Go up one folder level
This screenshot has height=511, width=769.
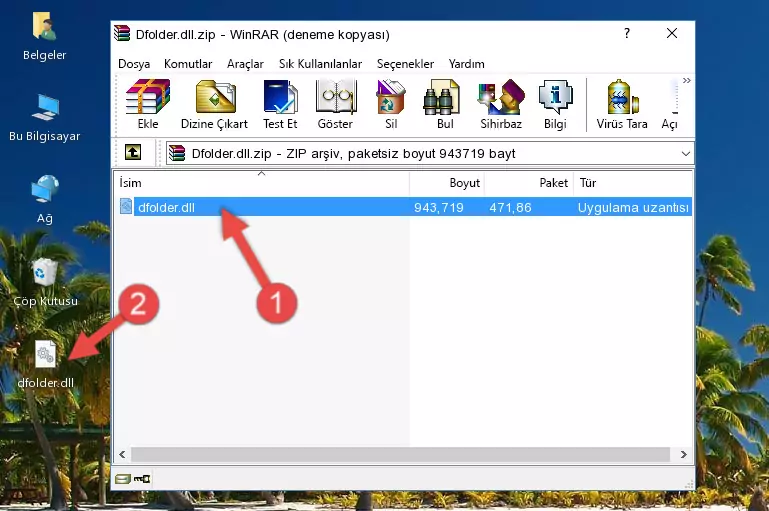tap(133, 153)
